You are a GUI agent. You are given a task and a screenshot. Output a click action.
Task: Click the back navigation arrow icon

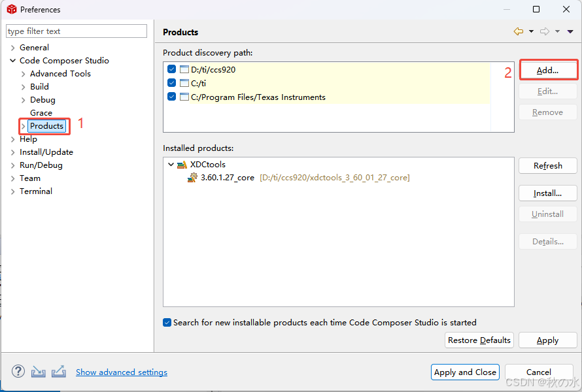pos(519,31)
